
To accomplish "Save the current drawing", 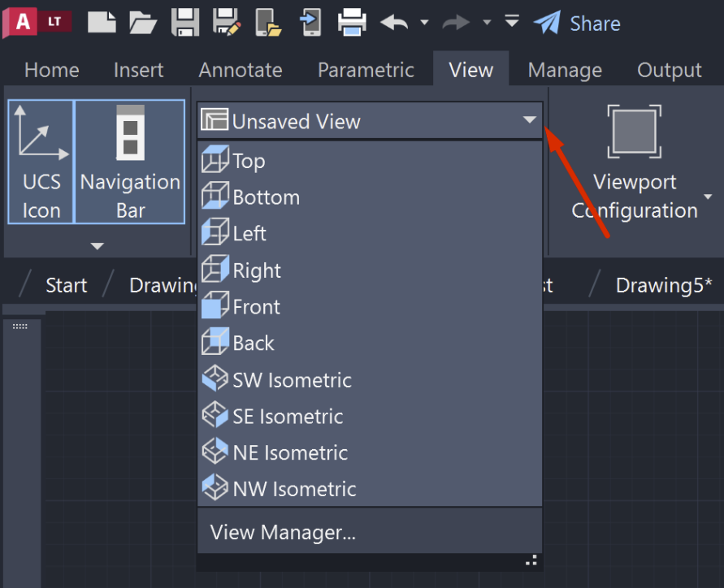I will tap(185, 23).
